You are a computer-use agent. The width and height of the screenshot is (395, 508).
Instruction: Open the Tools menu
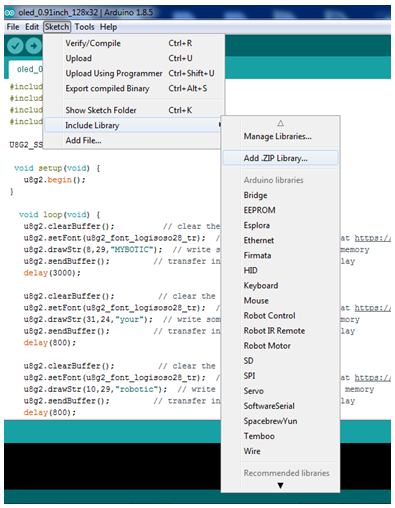coord(84,27)
